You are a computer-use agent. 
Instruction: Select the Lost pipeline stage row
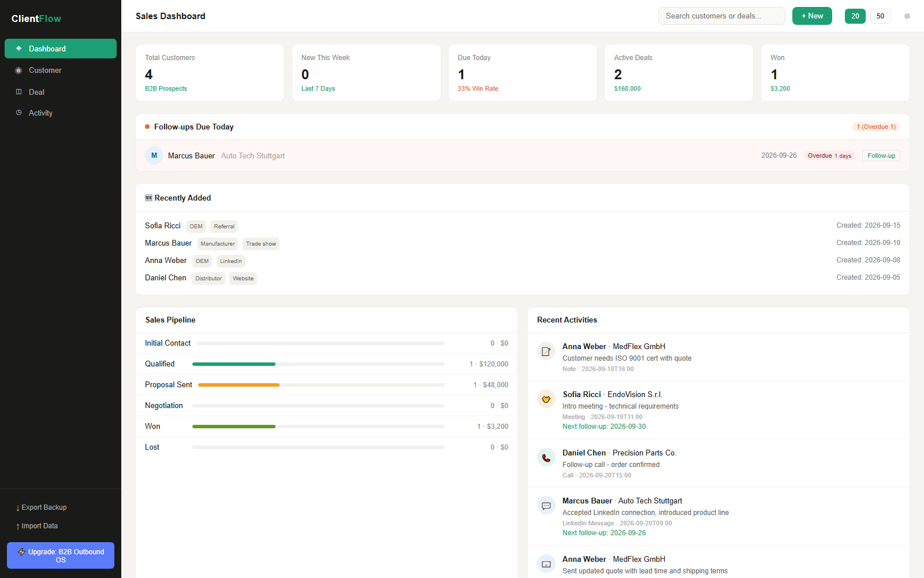[326, 447]
